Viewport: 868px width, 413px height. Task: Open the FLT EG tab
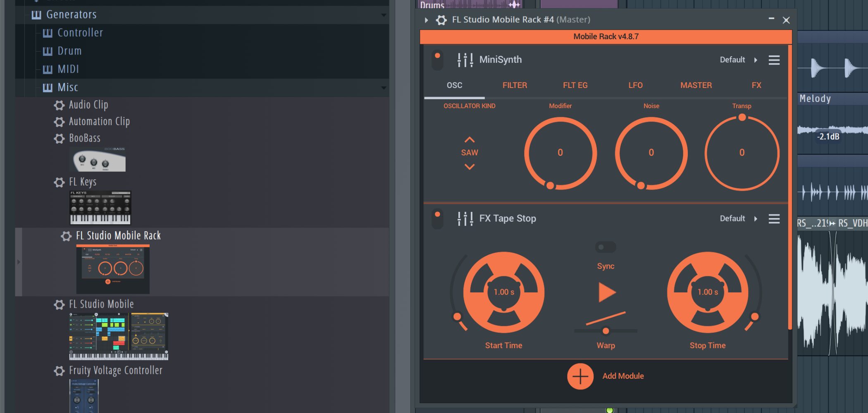[x=575, y=85]
